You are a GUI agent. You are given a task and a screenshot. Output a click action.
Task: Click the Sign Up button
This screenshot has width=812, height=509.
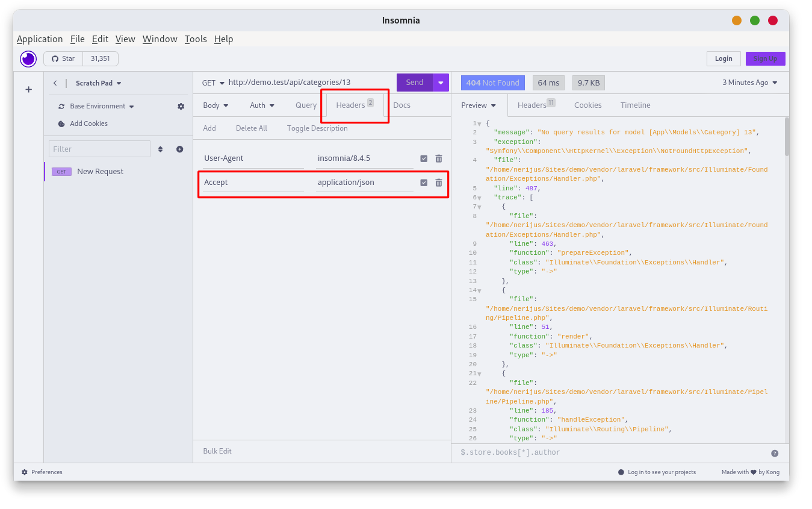[x=765, y=58]
